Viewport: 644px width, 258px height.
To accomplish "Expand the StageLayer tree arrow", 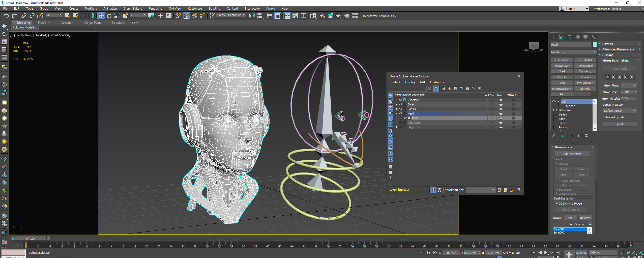I will point(397,127).
